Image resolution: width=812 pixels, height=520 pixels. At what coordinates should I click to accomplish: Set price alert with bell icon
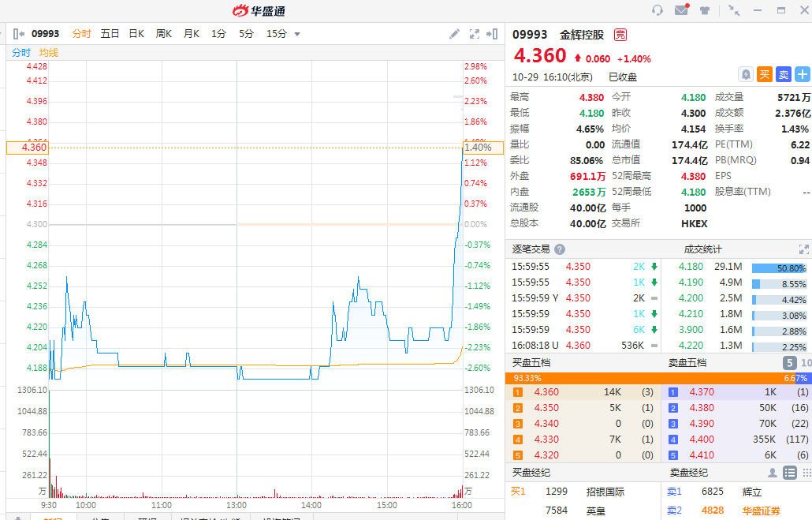coord(746,74)
